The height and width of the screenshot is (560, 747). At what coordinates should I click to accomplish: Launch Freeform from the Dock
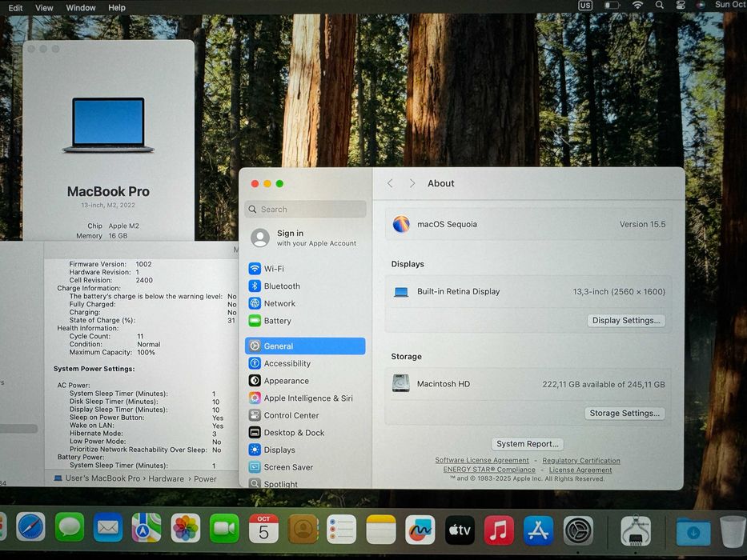point(420,530)
